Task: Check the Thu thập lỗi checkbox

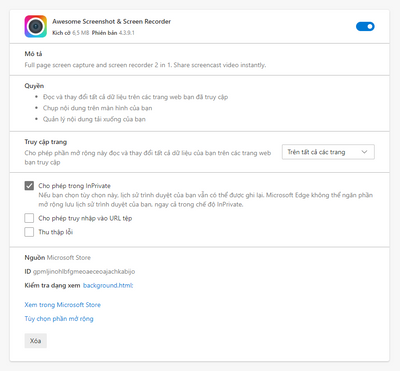Action: pyautogui.click(x=29, y=232)
